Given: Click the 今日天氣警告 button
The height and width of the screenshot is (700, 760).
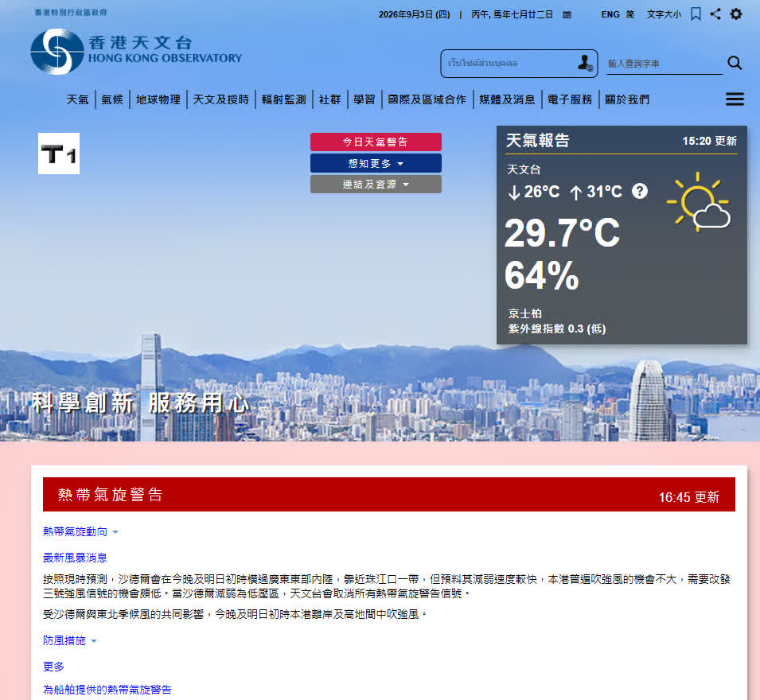Looking at the screenshot, I should point(376,142).
